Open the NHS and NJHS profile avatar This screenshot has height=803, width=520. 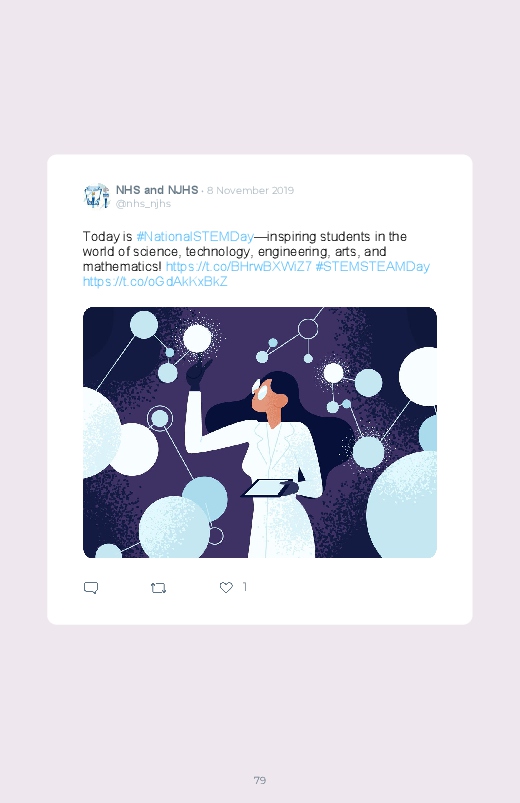coord(96,196)
